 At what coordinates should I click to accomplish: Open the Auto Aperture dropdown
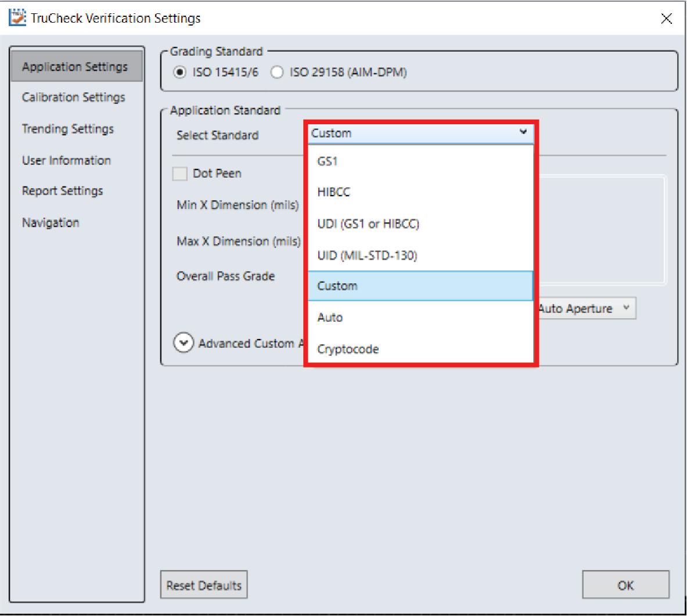click(585, 308)
